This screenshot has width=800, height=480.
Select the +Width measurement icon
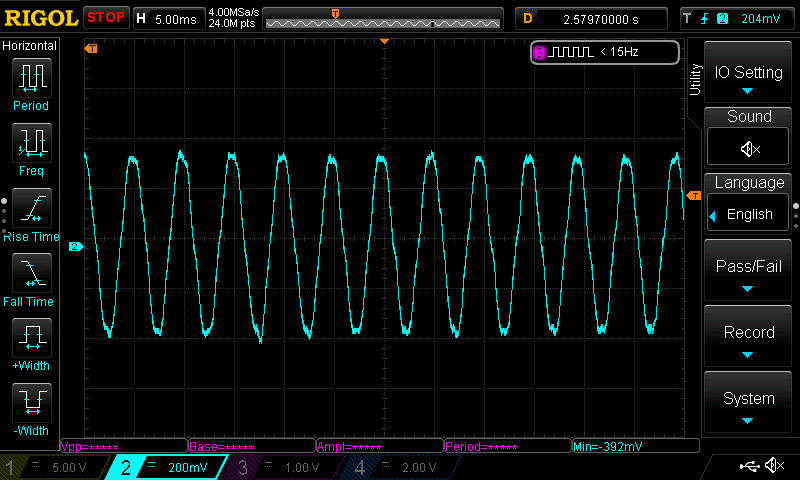31,339
